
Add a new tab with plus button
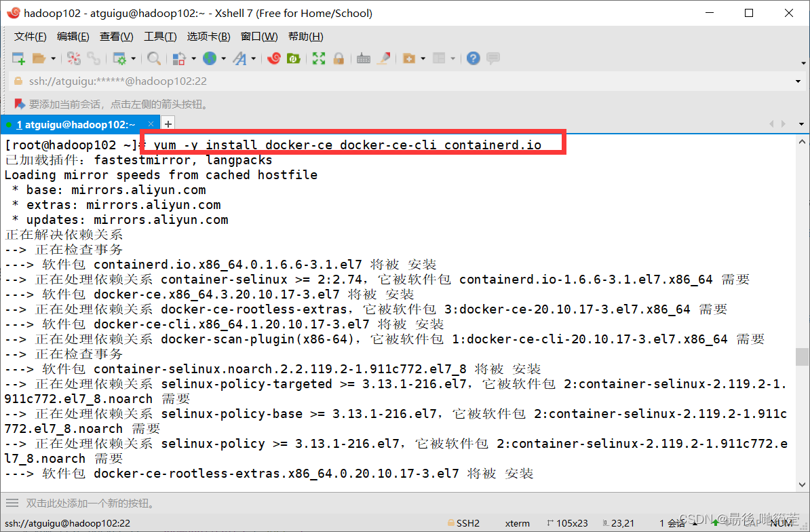click(x=168, y=124)
